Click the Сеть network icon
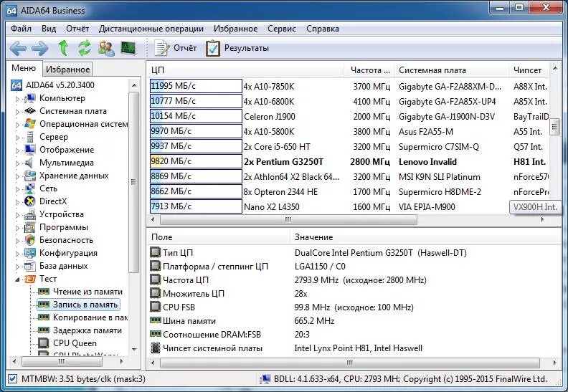The height and width of the screenshot is (392, 568). click(x=29, y=188)
